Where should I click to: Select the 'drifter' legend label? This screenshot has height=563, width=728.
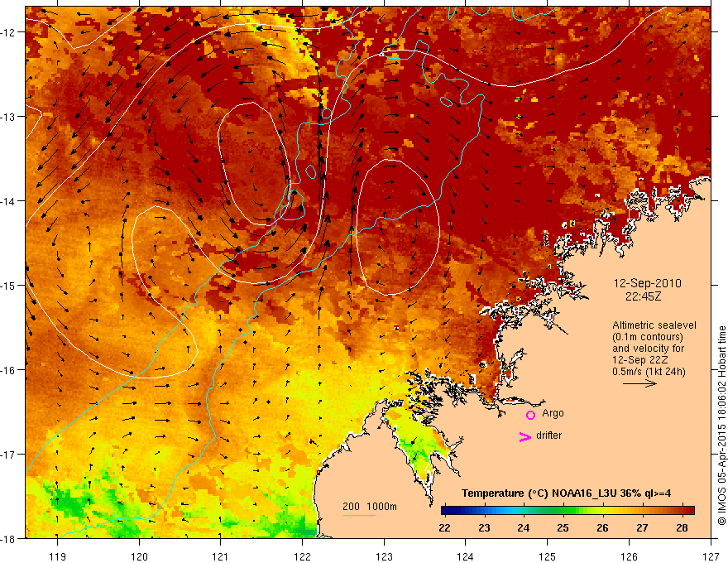click(548, 435)
